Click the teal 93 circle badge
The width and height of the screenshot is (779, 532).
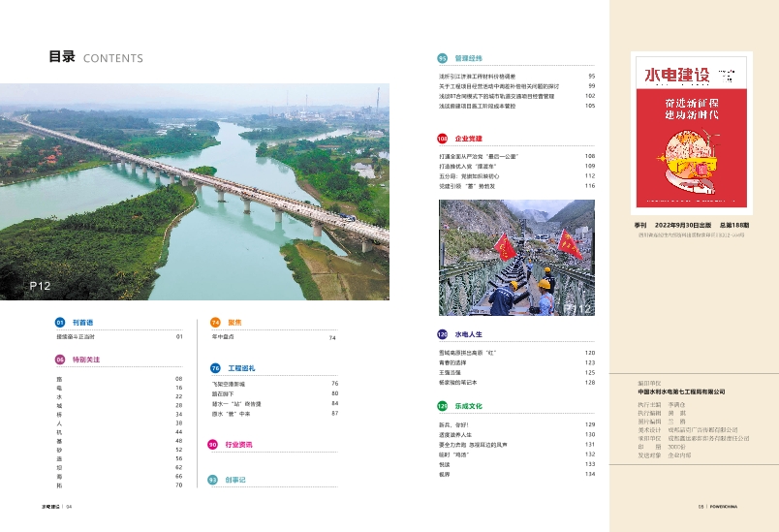[212, 480]
